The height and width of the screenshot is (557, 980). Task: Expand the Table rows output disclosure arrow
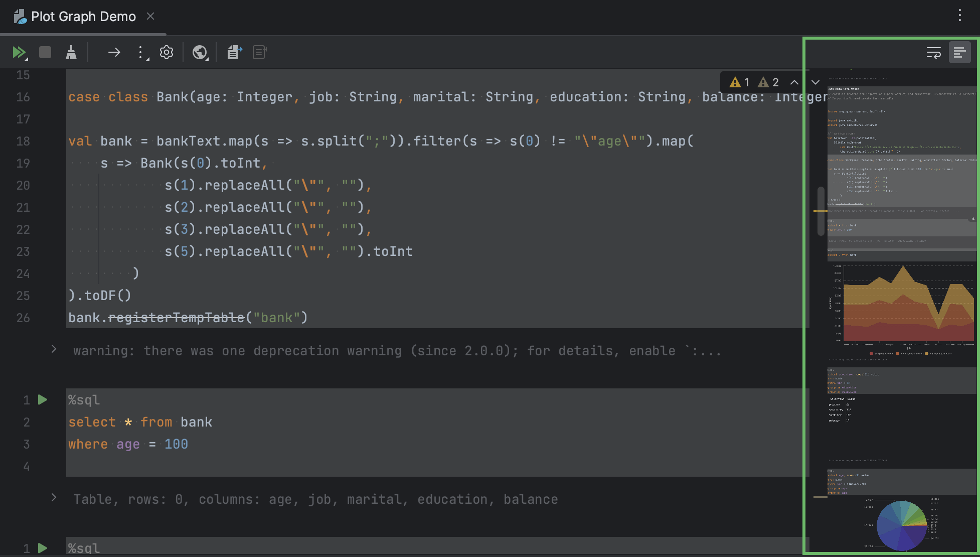(54, 498)
